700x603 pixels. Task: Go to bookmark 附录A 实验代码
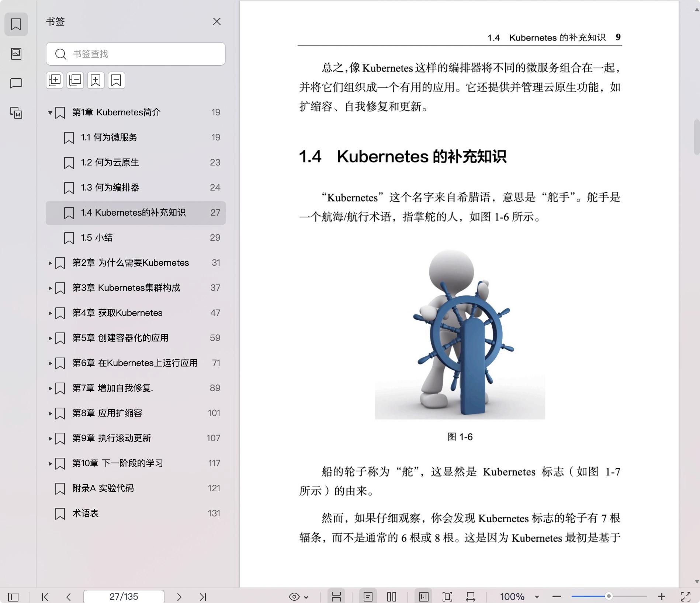136,488
